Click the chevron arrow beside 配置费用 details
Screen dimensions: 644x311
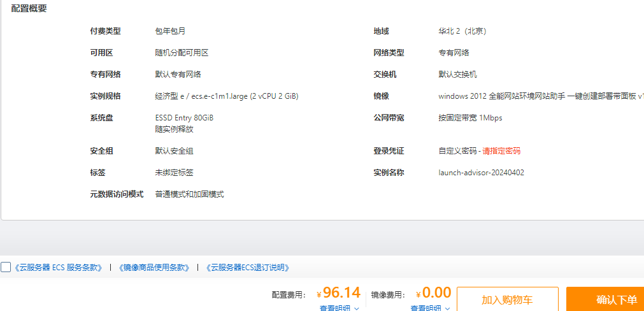click(356, 308)
